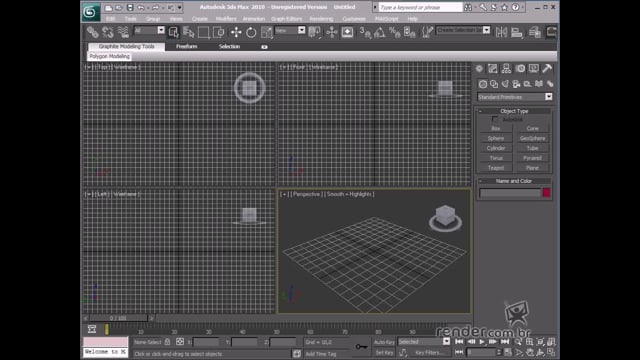Click the time slider at 0 / 100
The width and height of the screenshot is (640, 360).
[118, 318]
